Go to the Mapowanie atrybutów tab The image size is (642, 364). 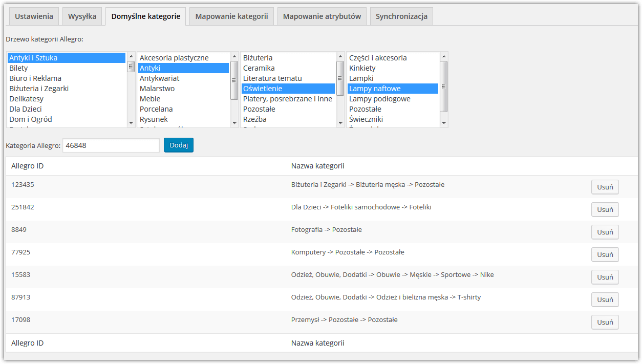pos(322,16)
